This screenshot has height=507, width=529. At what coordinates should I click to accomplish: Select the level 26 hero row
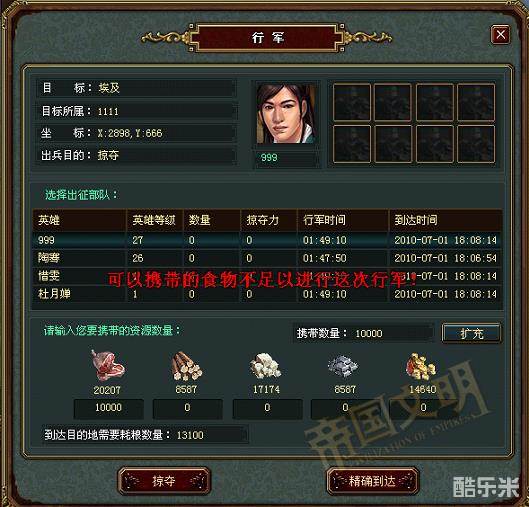click(267, 258)
